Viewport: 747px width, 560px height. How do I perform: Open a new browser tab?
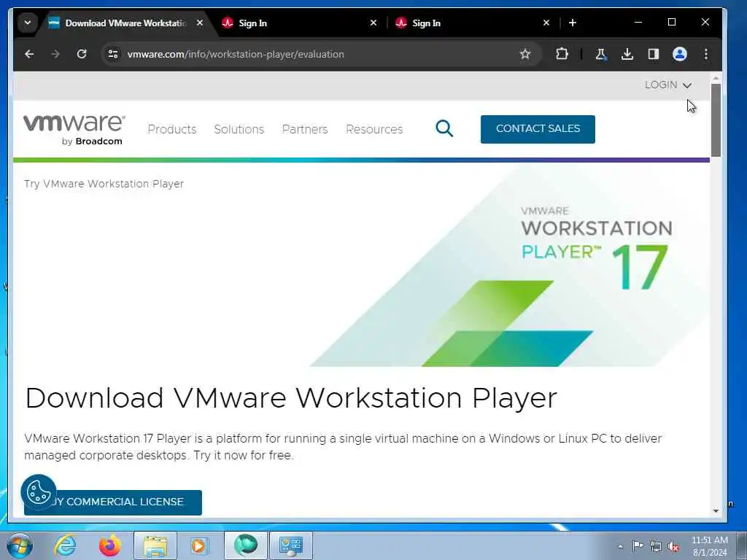tap(573, 23)
